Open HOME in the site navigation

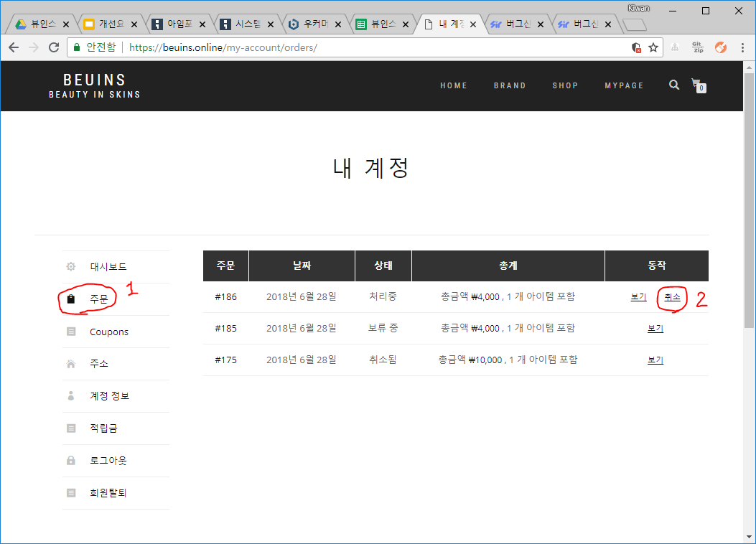click(454, 85)
